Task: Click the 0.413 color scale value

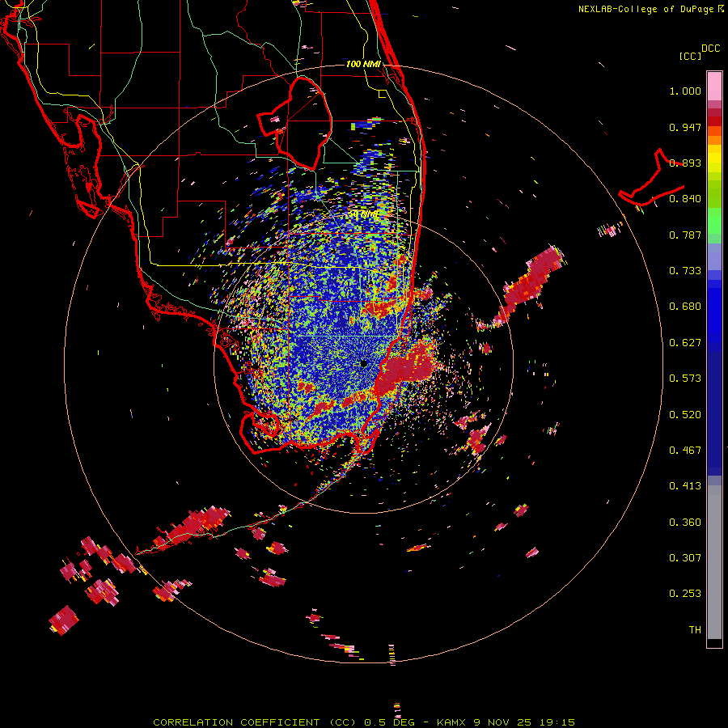Action: [x=685, y=486]
